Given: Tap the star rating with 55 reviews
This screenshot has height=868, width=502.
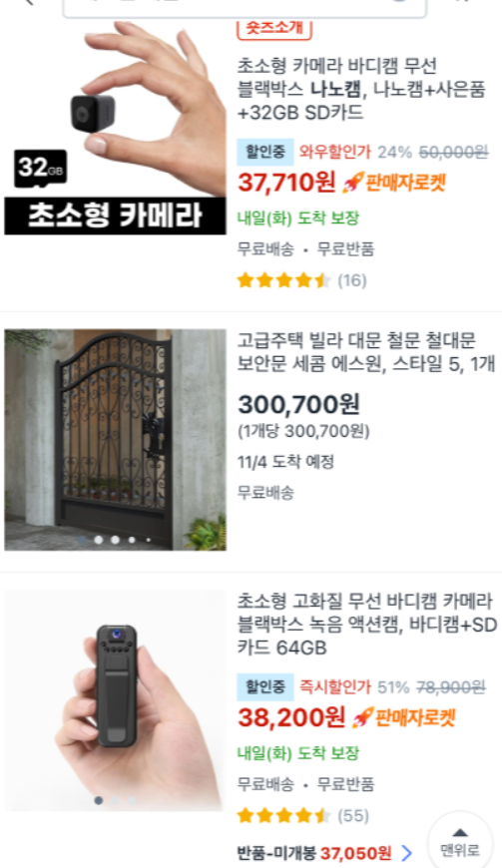Looking at the screenshot, I should tap(303, 815).
